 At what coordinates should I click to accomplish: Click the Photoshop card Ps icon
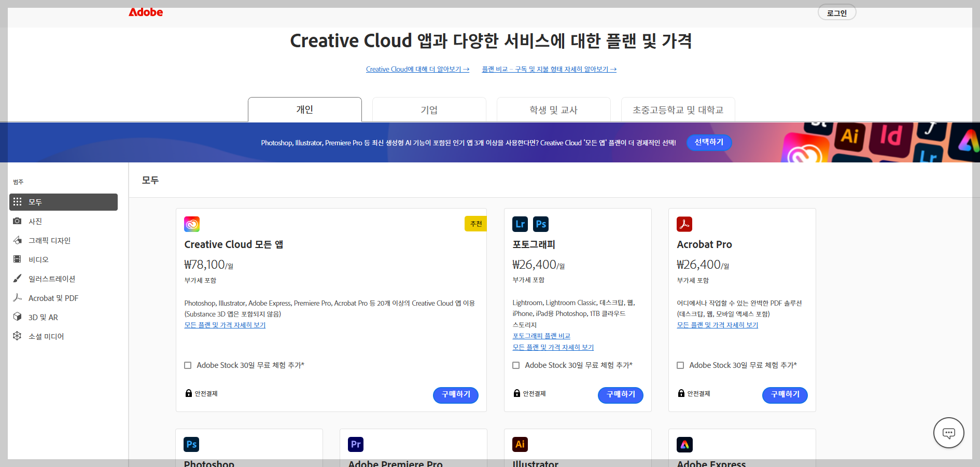pos(191,444)
